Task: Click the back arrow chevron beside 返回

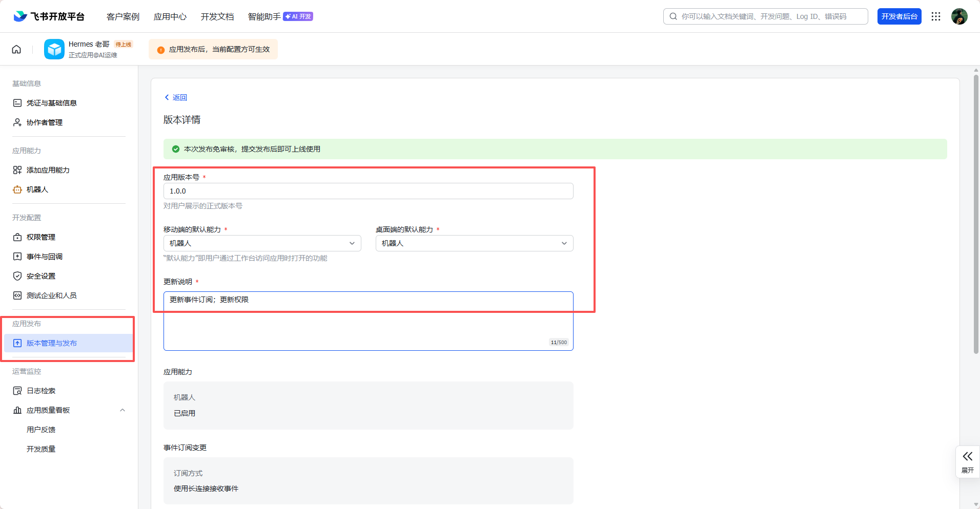Action: 167,97
